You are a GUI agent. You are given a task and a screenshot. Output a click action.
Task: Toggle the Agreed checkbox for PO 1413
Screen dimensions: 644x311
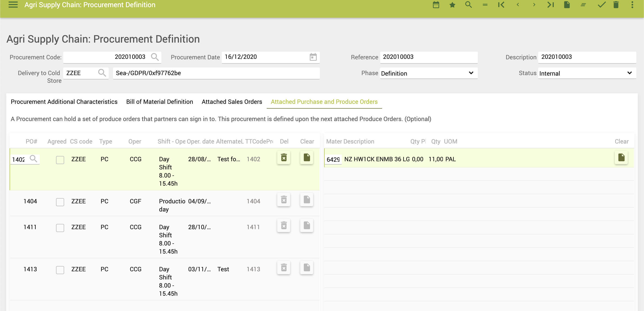coord(60,270)
